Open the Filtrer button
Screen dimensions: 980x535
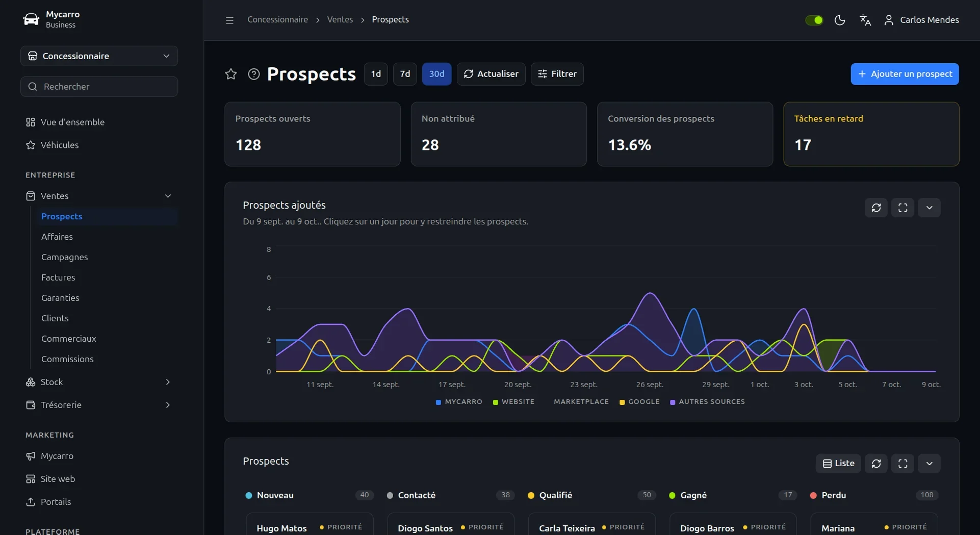[557, 74]
